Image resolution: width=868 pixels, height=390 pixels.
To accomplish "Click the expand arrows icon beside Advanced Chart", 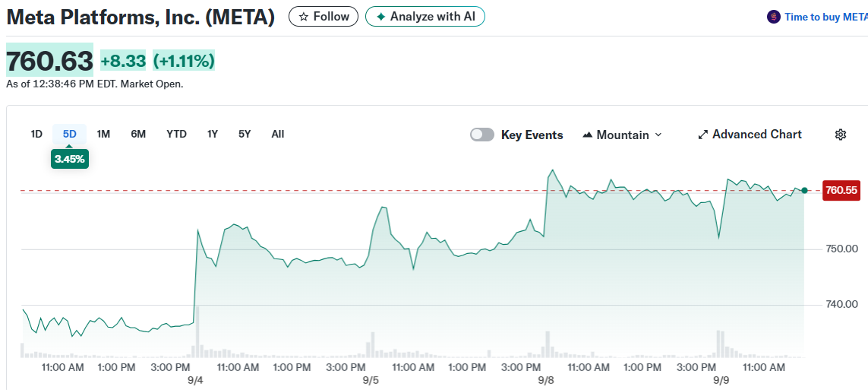I will tap(703, 135).
